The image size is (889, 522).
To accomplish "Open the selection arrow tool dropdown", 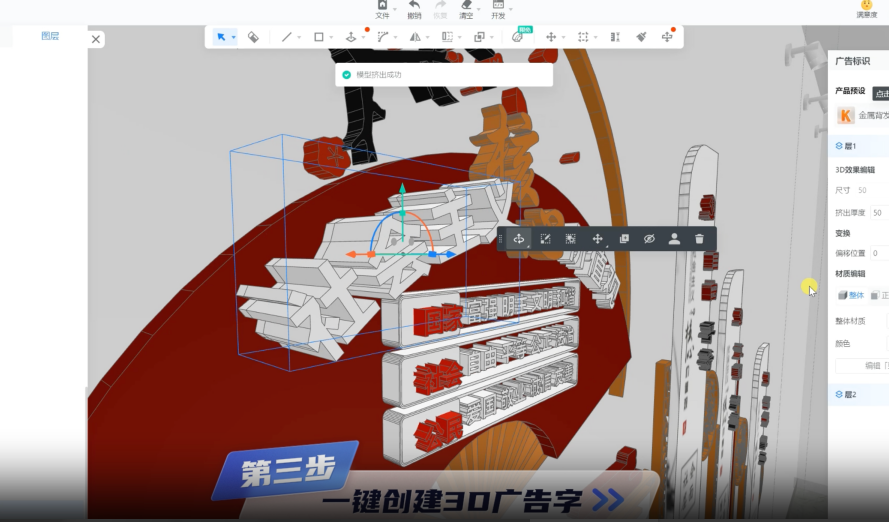I will (233, 38).
